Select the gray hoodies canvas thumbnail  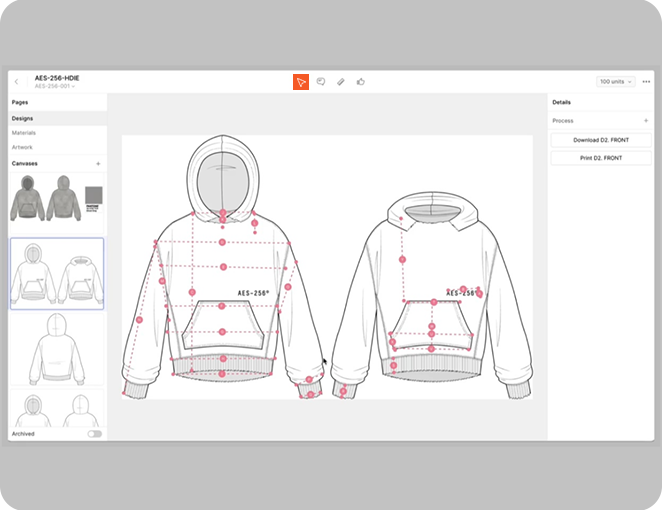pyautogui.click(x=45, y=198)
